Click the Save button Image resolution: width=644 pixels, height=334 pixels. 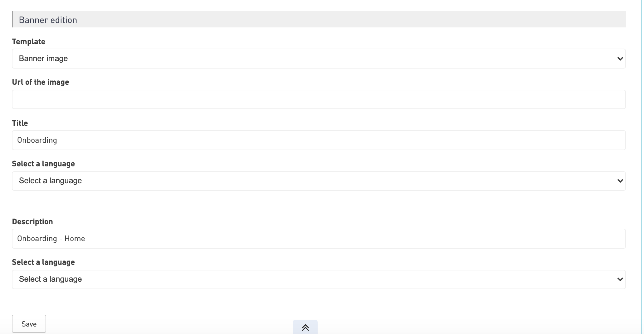point(29,324)
